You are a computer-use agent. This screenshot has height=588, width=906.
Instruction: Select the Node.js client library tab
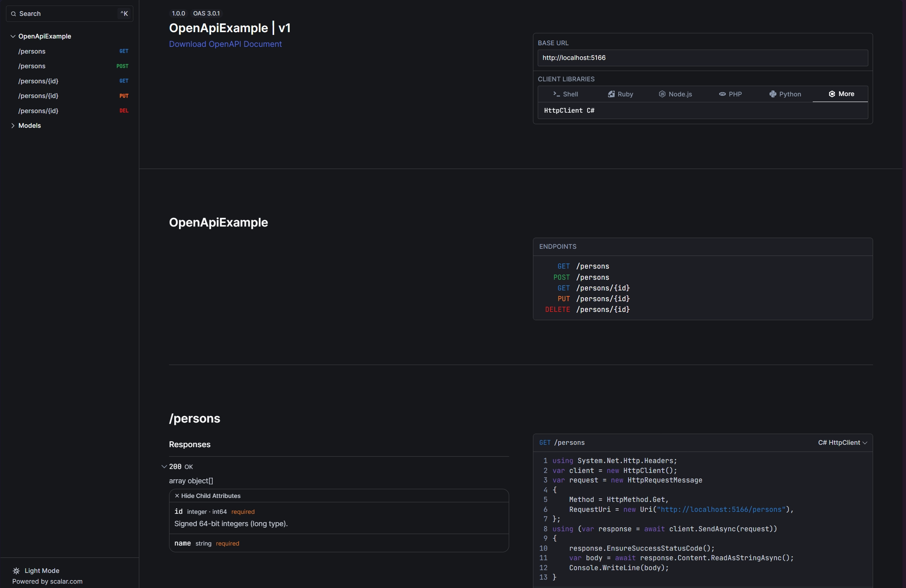[675, 94]
